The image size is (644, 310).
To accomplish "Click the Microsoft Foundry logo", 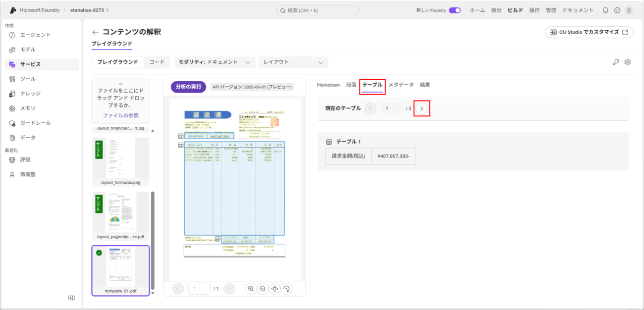I will pyautogui.click(x=13, y=10).
